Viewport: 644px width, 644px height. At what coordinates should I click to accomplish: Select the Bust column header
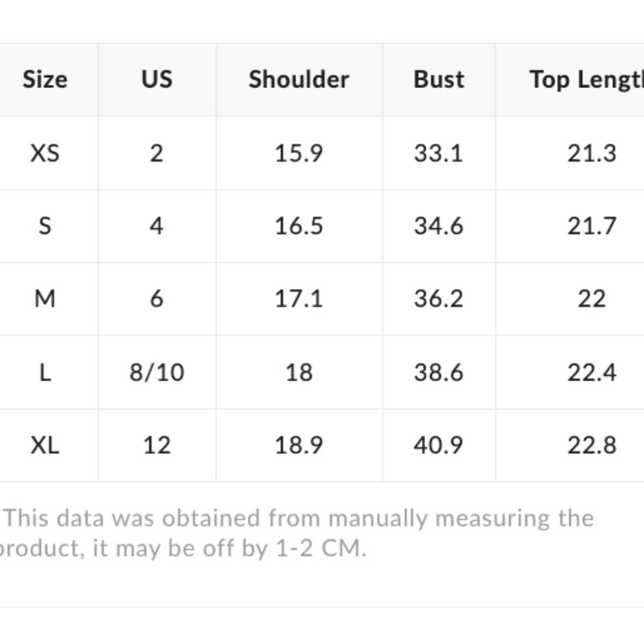pyautogui.click(x=439, y=79)
